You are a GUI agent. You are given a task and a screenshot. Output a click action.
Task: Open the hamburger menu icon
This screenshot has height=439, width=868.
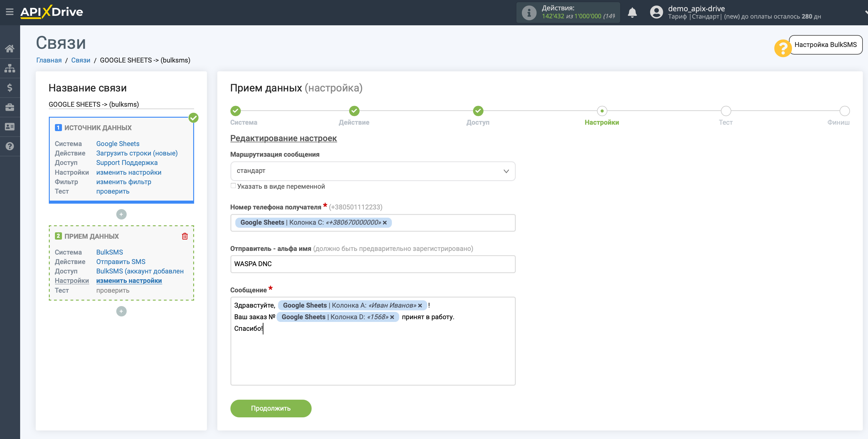click(x=9, y=12)
